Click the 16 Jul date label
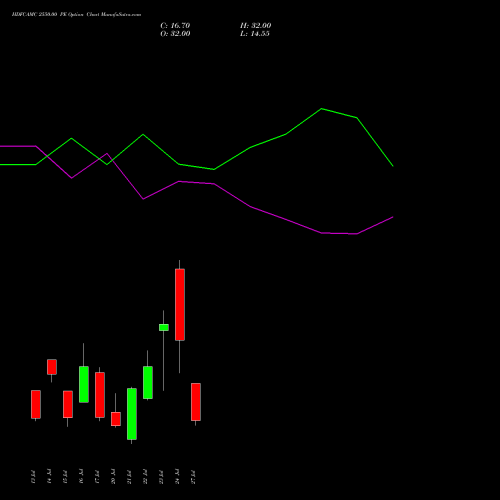 [81, 477]
